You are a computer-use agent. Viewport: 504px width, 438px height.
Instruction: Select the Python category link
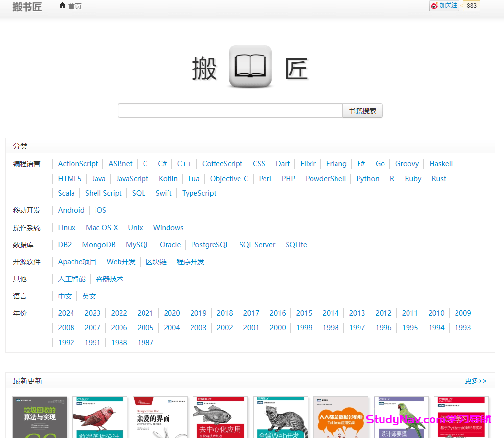click(x=367, y=179)
